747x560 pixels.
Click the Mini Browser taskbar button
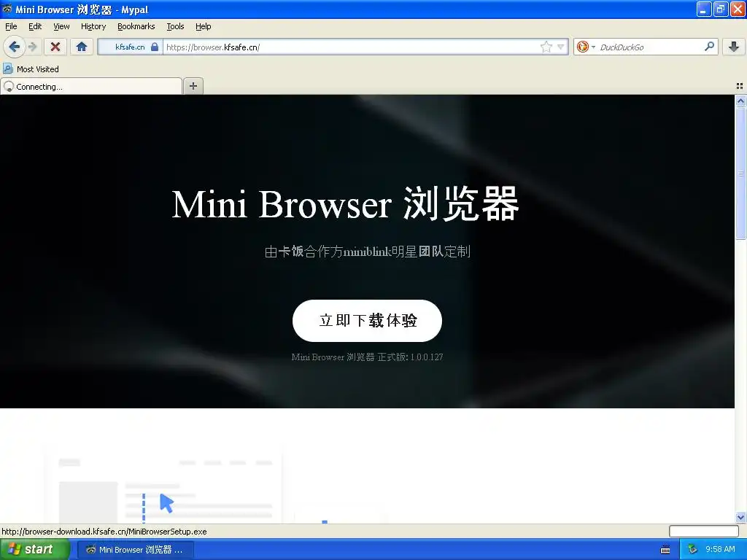click(x=135, y=550)
